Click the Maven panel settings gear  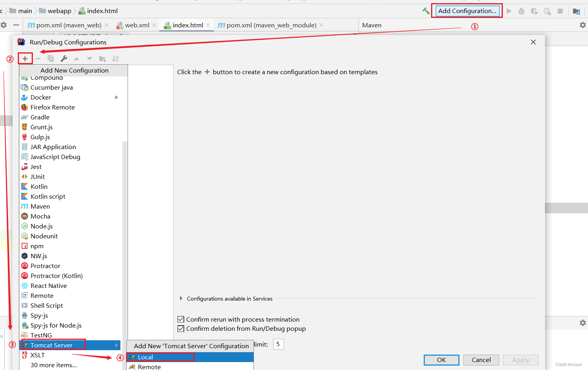(x=582, y=25)
